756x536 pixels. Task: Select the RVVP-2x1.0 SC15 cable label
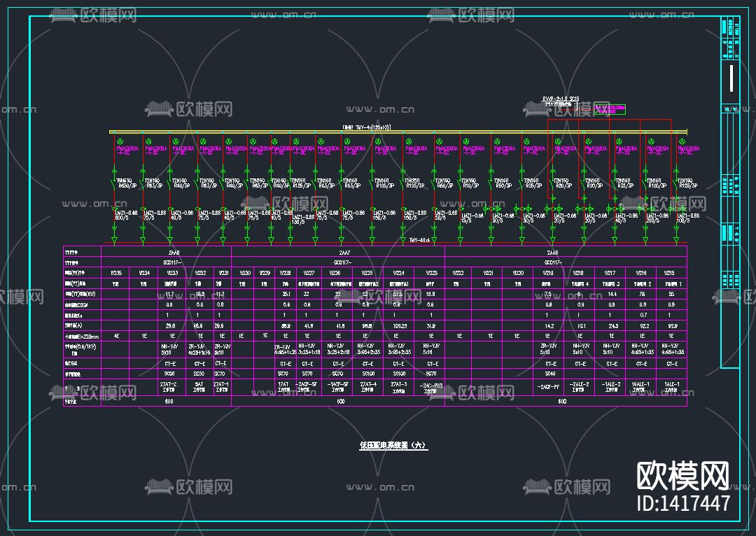[x=561, y=99]
